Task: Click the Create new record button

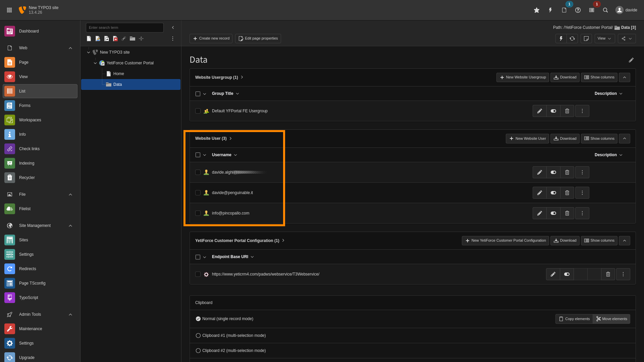Action: click(211, 39)
